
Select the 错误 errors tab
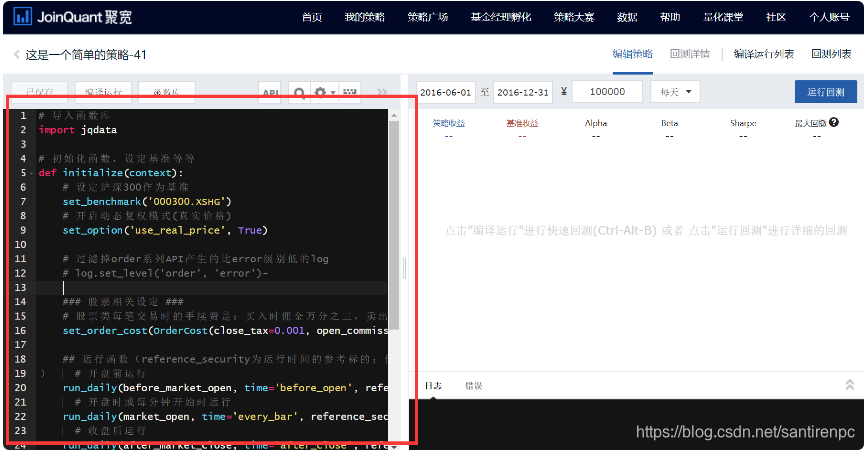tap(474, 385)
